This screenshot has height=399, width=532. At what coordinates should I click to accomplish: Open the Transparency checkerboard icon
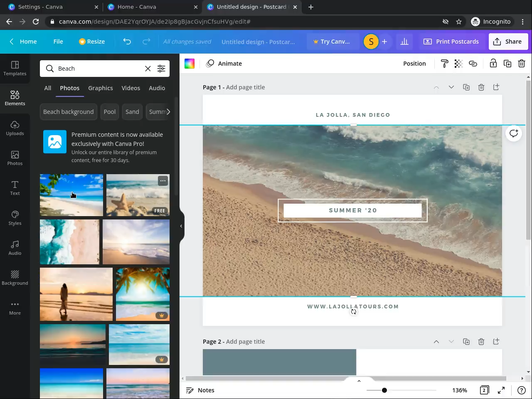tap(458, 64)
